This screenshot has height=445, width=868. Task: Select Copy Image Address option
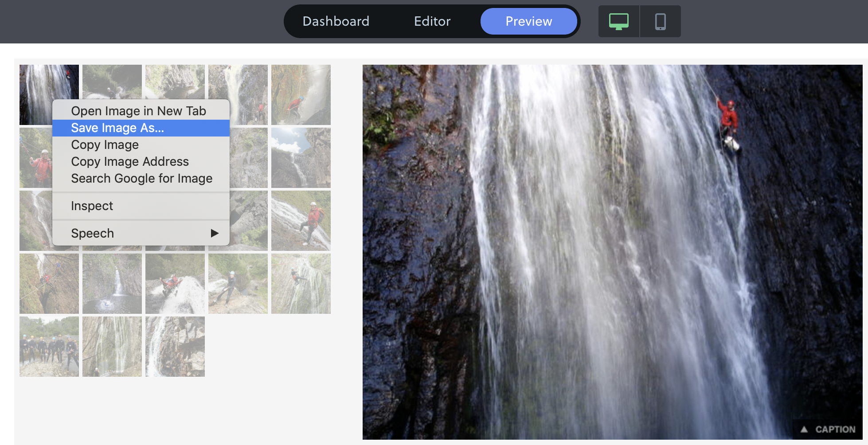tap(141, 161)
